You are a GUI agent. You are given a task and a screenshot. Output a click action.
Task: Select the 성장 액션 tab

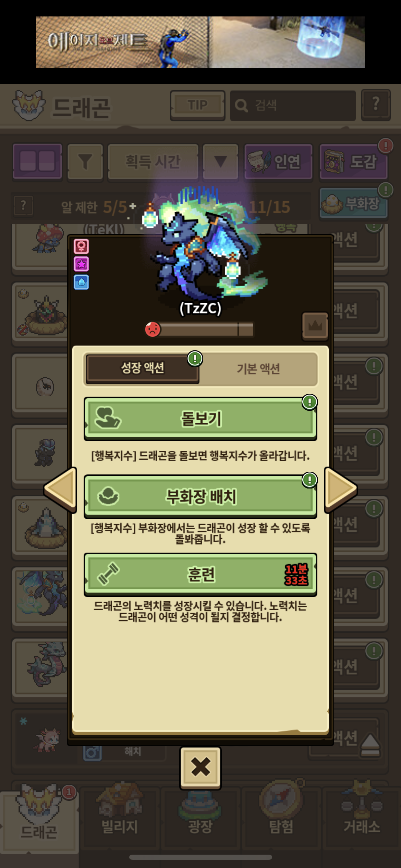(142, 369)
